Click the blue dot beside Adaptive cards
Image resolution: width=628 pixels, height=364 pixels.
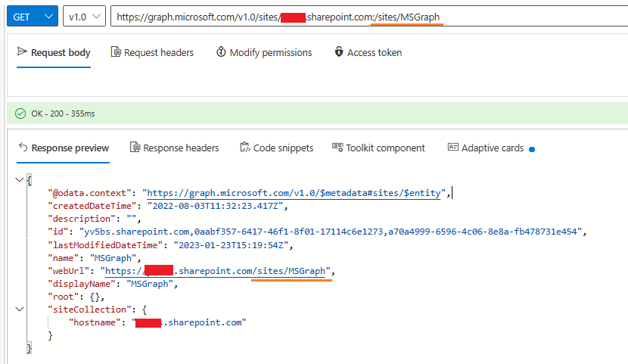[532, 149]
